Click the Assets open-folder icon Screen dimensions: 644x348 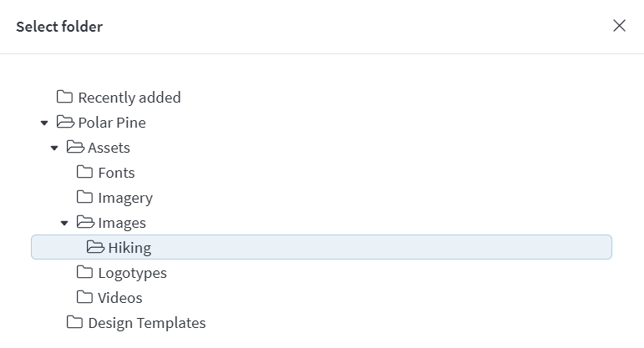(x=75, y=147)
